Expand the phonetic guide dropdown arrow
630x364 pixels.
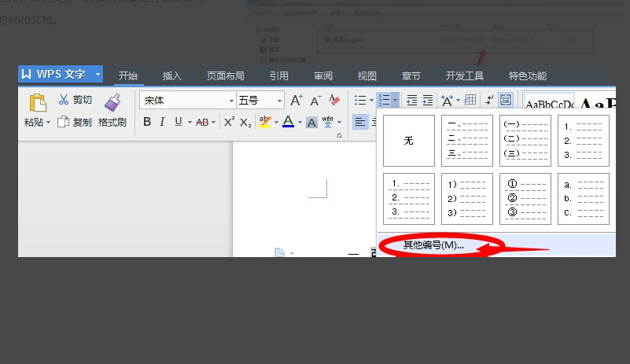pyautogui.click(x=340, y=122)
